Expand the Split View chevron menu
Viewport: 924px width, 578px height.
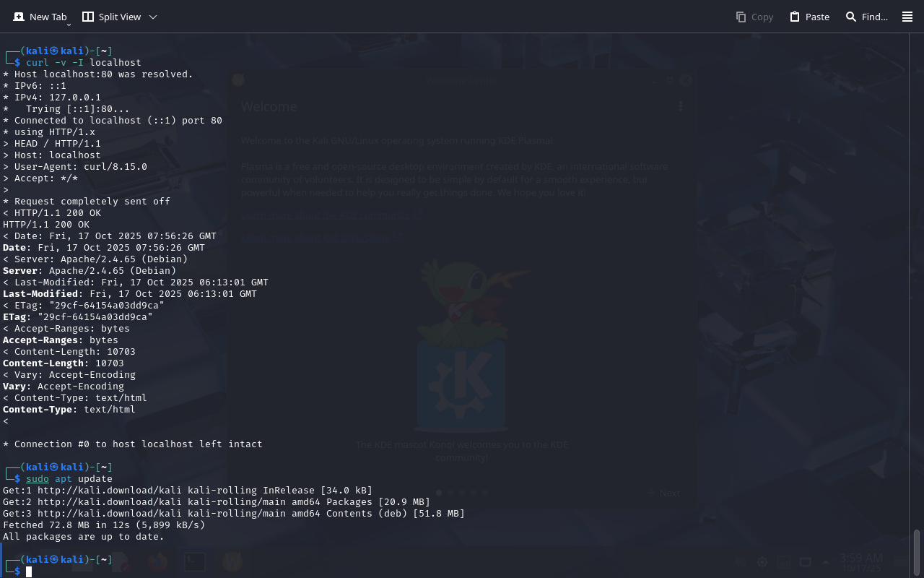pos(152,17)
